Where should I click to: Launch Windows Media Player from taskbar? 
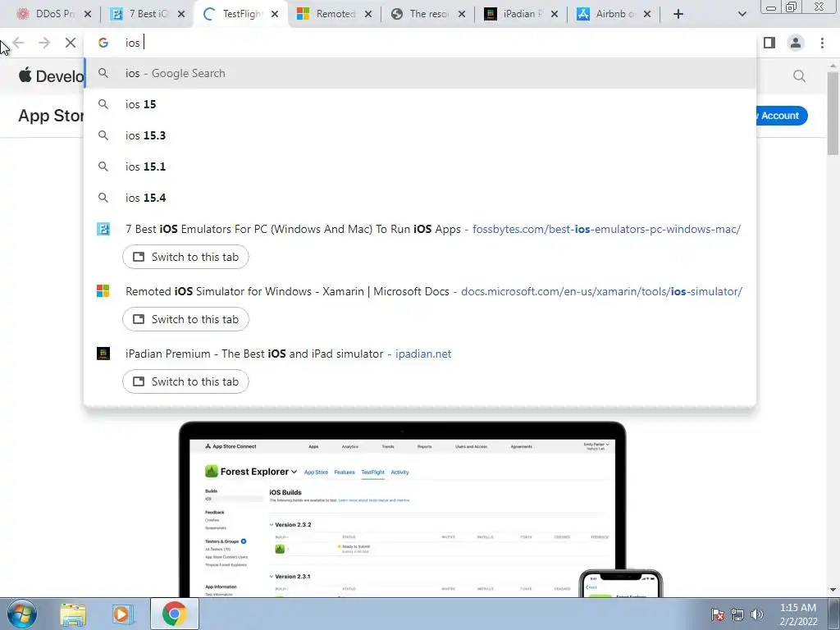point(123,614)
